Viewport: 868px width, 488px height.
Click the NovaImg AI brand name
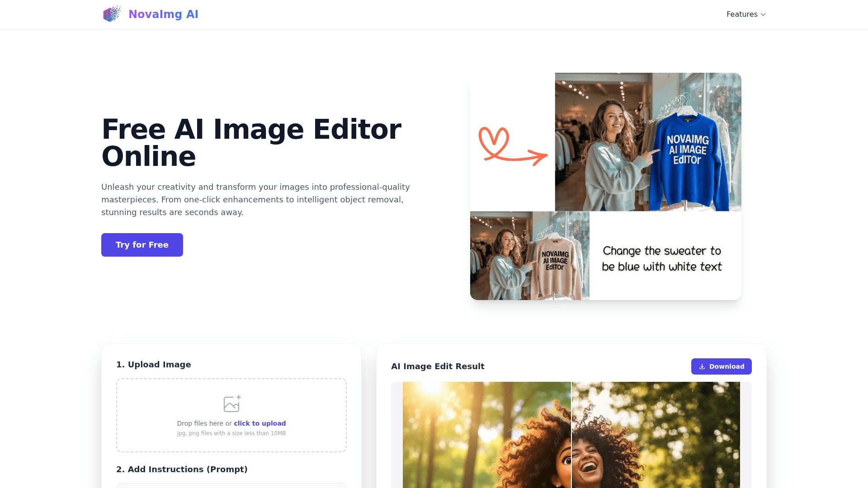click(163, 14)
